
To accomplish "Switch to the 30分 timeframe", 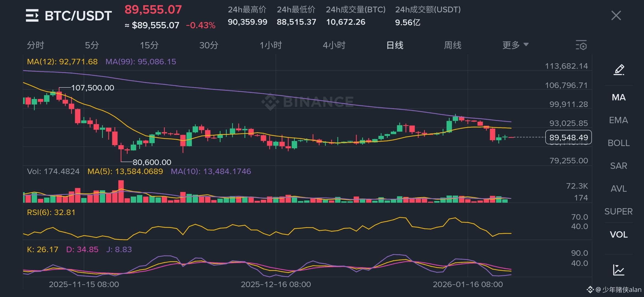I will point(209,45).
